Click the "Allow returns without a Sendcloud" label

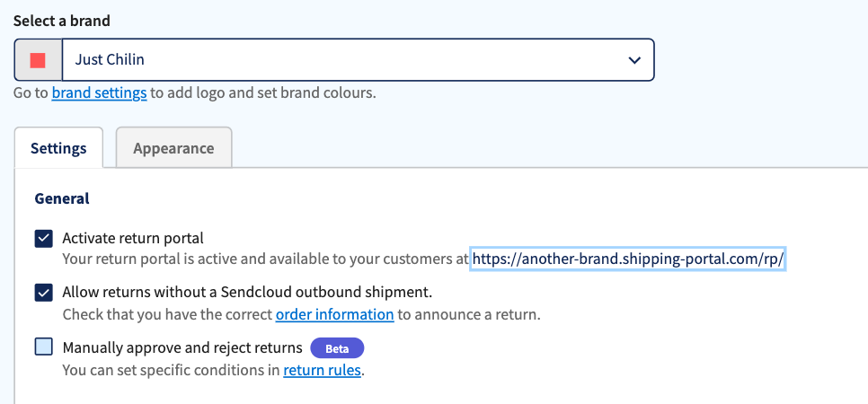[x=247, y=293]
